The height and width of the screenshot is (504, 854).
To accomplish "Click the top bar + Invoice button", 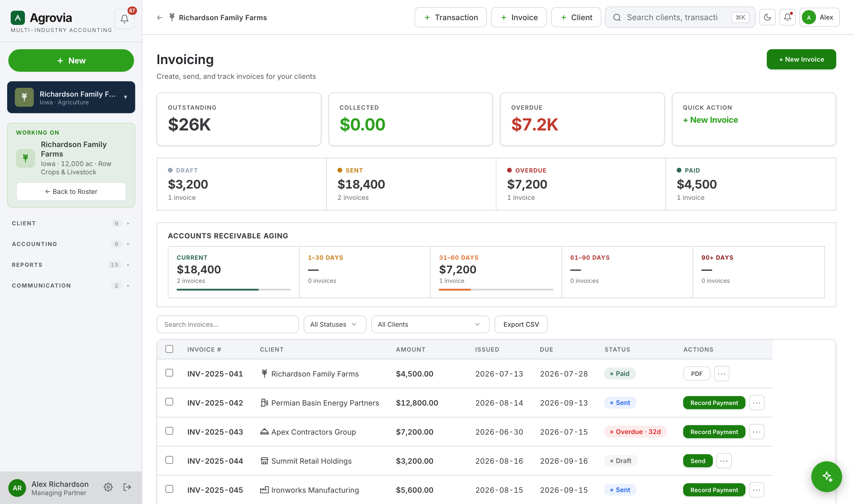I will (x=519, y=17).
